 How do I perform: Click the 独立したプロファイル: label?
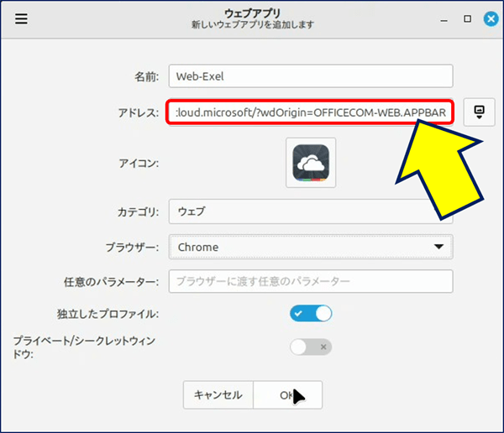point(108,314)
